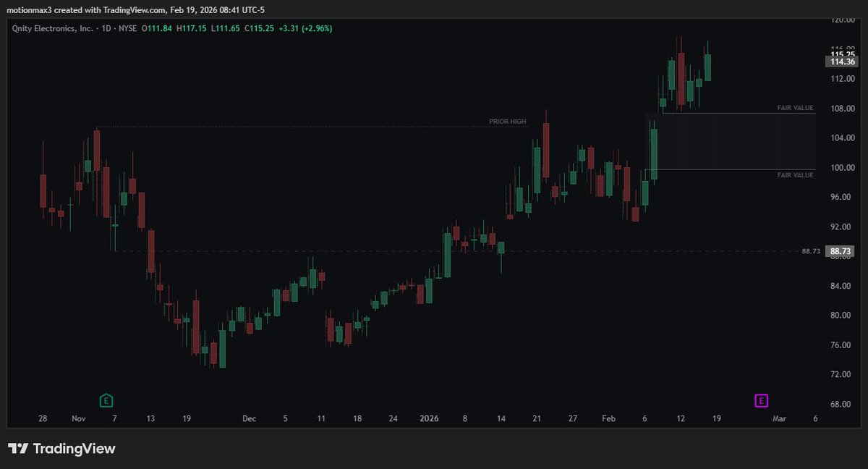Image resolution: width=868 pixels, height=469 pixels.
Task: Select the upper FAIR VALUE label
Action: pyautogui.click(x=796, y=108)
